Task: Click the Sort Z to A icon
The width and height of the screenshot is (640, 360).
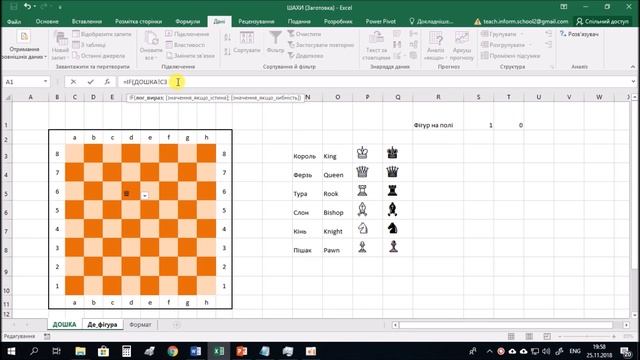Action: [x=227, y=51]
